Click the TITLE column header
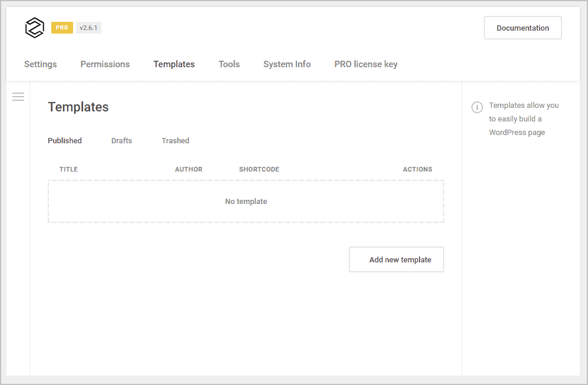The width and height of the screenshot is (588, 385). (x=68, y=169)
